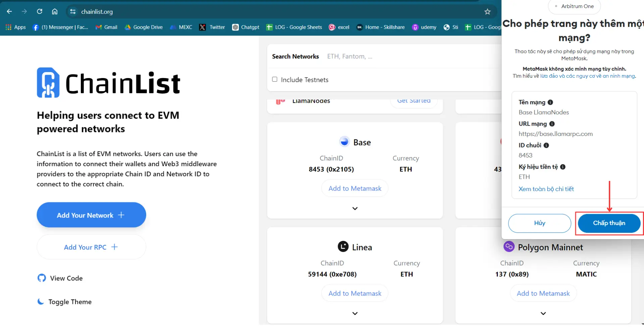The width and height of the screenshot is (644, 331).
Task: Open the Gmail bookmark
Action: point(106,27)
